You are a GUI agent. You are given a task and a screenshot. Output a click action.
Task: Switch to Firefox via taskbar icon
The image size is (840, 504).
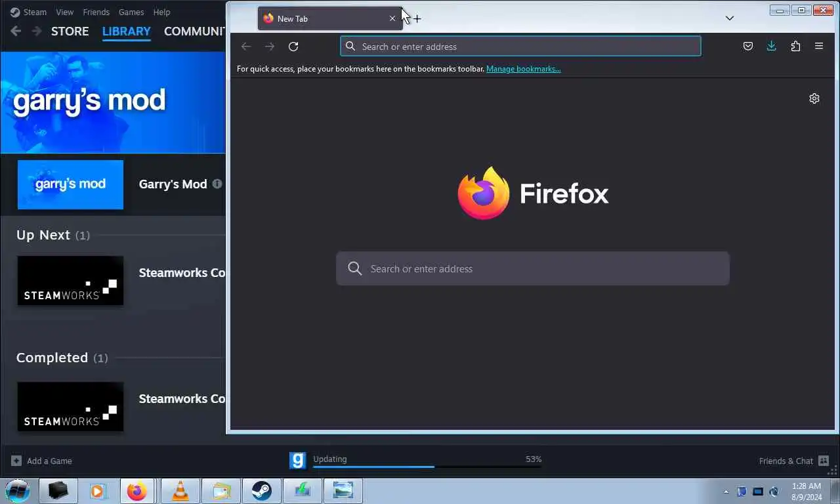pos(137,490)
